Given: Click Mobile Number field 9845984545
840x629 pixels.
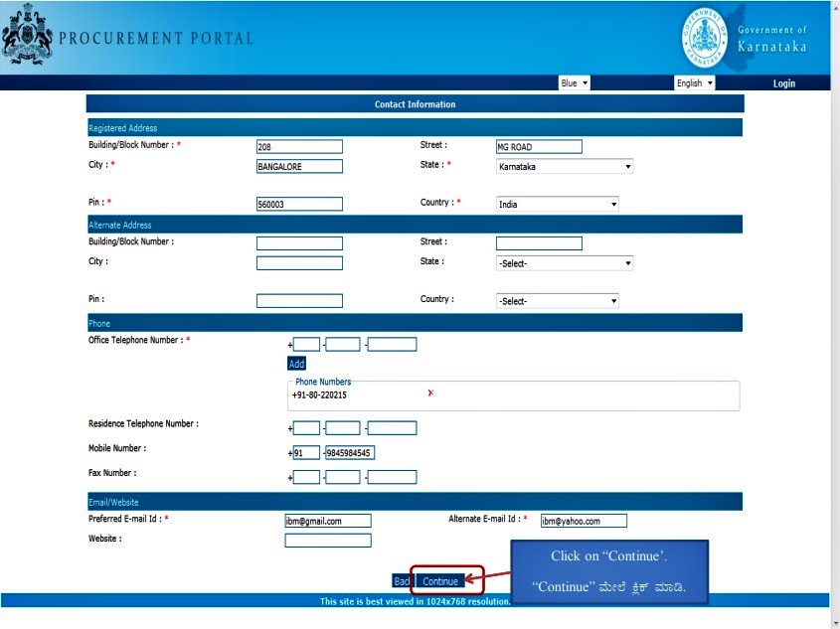Looking at the screenshot, I should 350,453.
